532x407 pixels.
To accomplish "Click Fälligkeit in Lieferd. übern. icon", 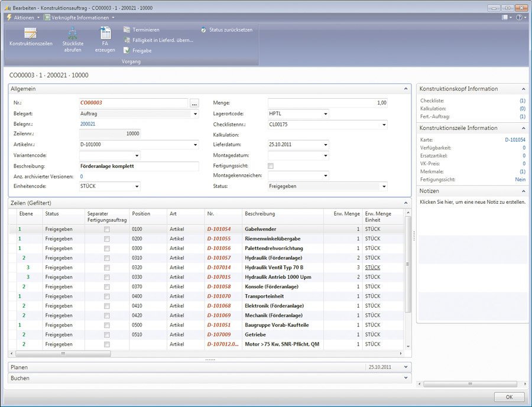I will click(127, 40).
